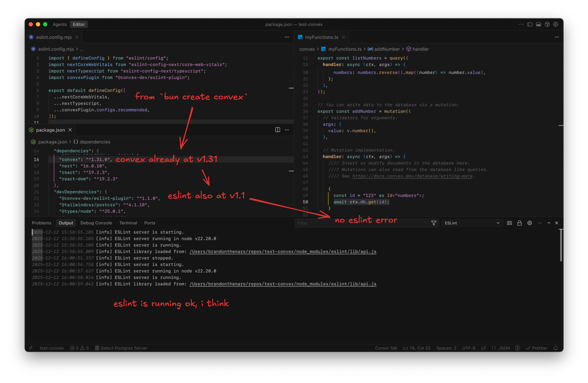This screenshot has width=588, height=383.
Task: Open settings gear in title bar
Action: tap(555, 24)
